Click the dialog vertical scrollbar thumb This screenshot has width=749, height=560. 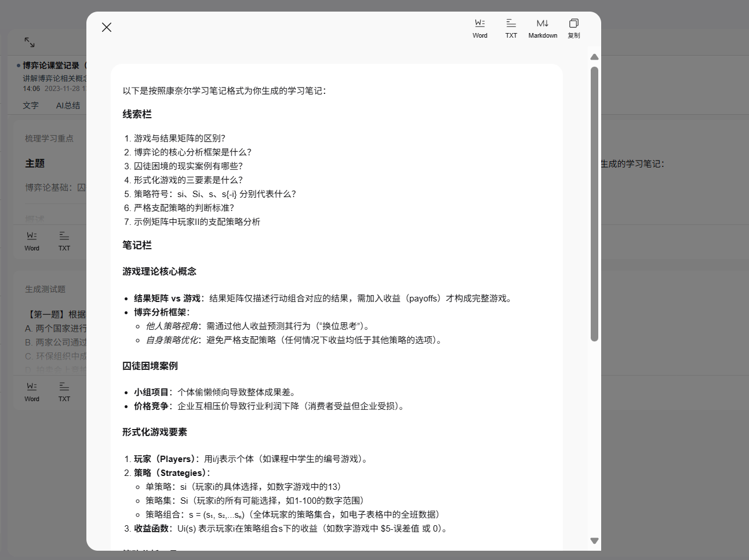[594, 204]
